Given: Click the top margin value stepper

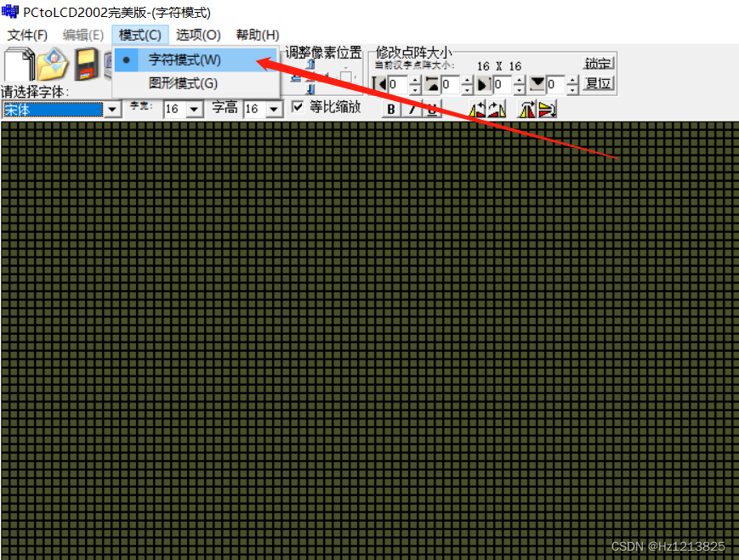Looking at the screenshot, I should (467, 85).
